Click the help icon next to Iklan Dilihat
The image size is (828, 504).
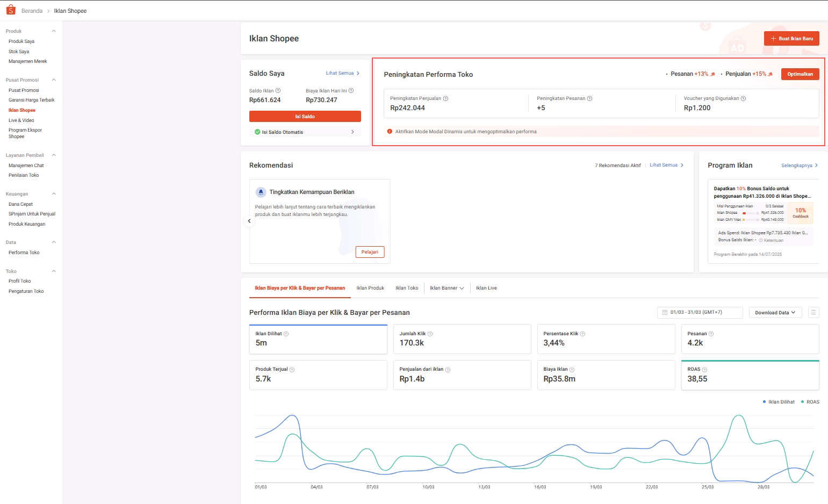point(286,334)
